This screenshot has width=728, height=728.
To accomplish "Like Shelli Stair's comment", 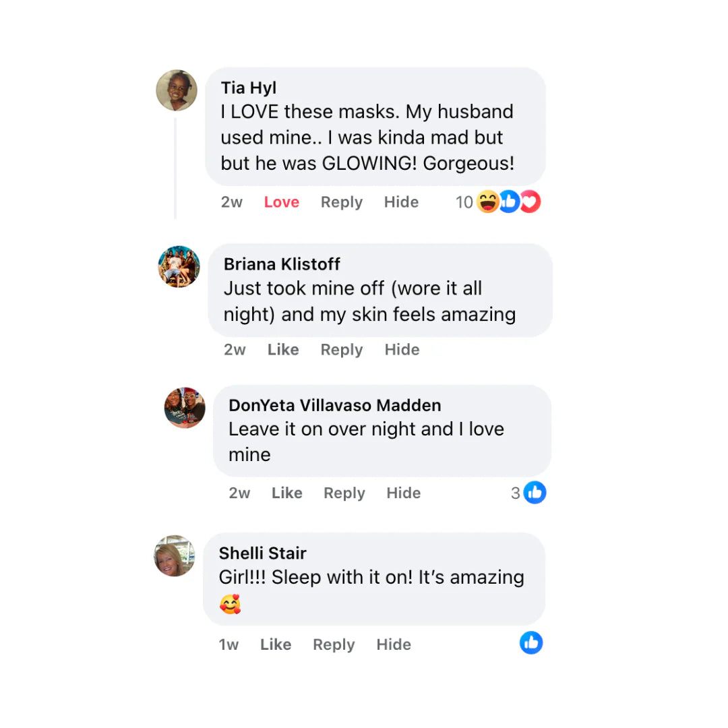I will click(275, 644).
